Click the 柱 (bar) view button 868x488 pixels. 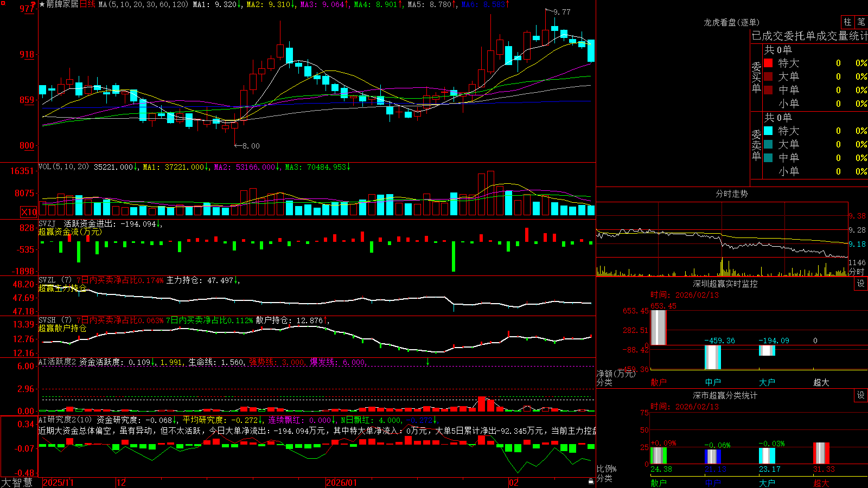(x=847, y=22)
